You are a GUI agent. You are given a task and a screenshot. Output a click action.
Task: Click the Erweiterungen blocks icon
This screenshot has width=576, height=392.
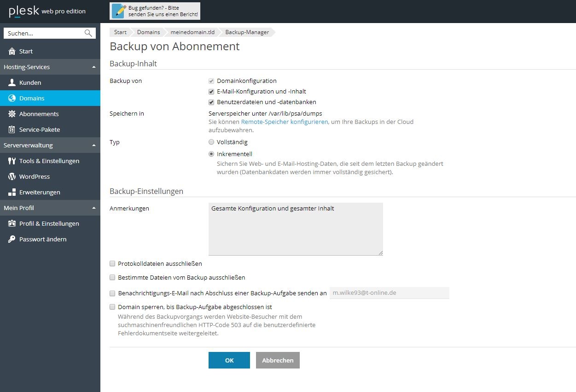[12, 192]
